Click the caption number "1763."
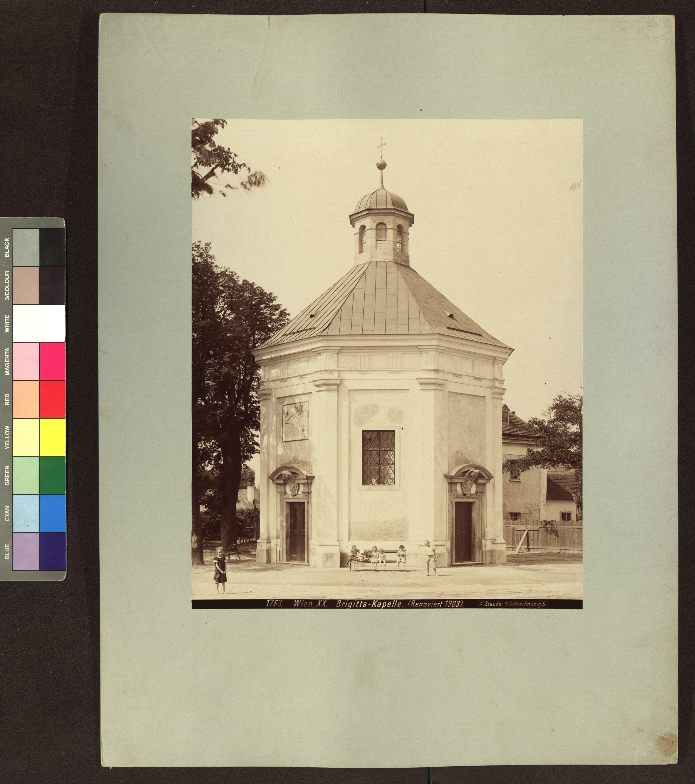Viewport: 695px width, 784px height. coord(275,604)
